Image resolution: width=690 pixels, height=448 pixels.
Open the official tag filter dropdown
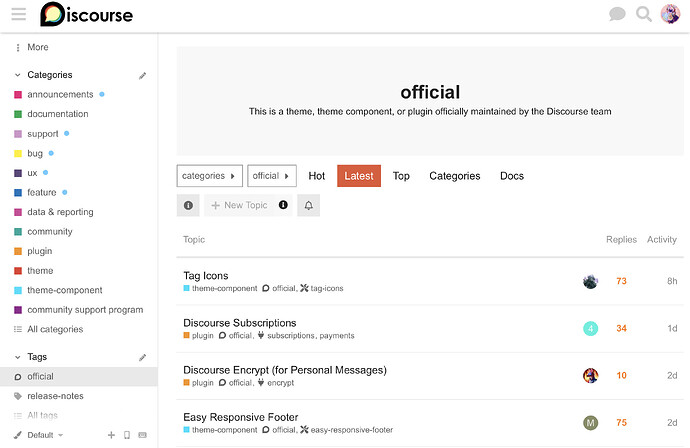(x=272, y=176)
